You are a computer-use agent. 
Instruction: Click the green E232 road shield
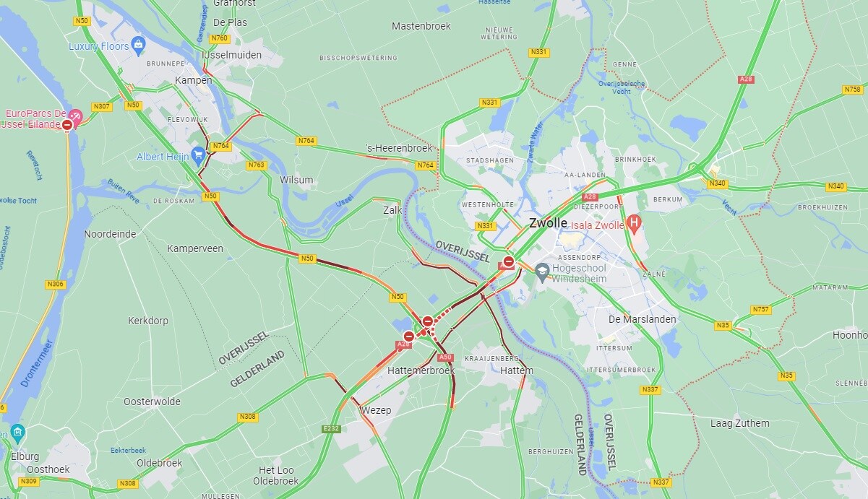tap(331, 429)
